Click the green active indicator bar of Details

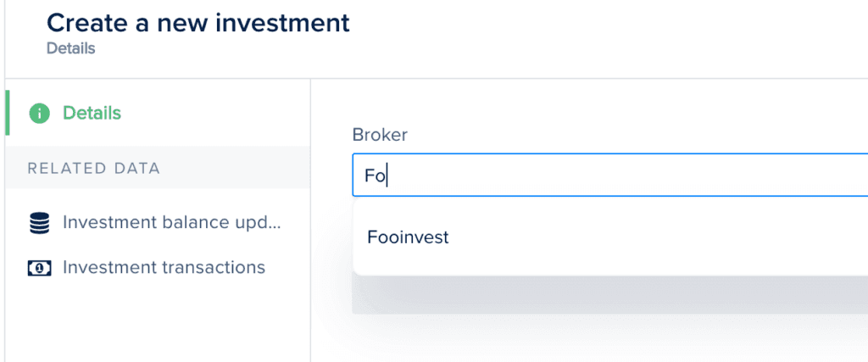(7, 113)
